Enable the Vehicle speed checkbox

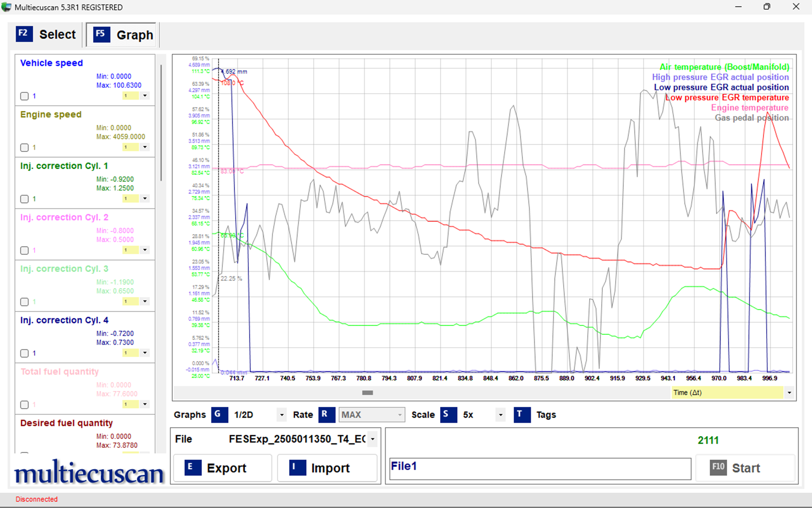click(x=24, y=96)
